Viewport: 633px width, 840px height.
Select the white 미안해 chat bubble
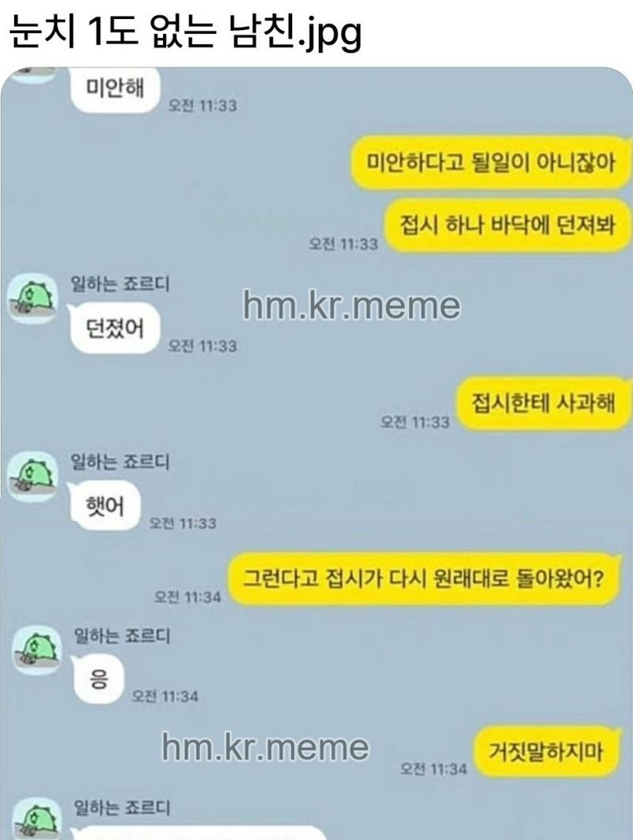[116, 89]
